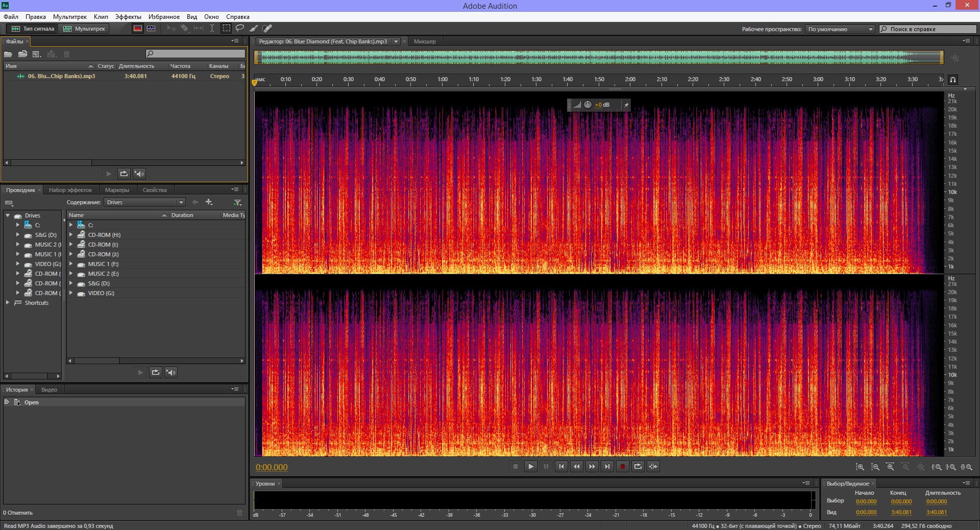The image size is (980, 530).
Task: Adjust the +0 dB volume knob
Action: pos(587,105)
